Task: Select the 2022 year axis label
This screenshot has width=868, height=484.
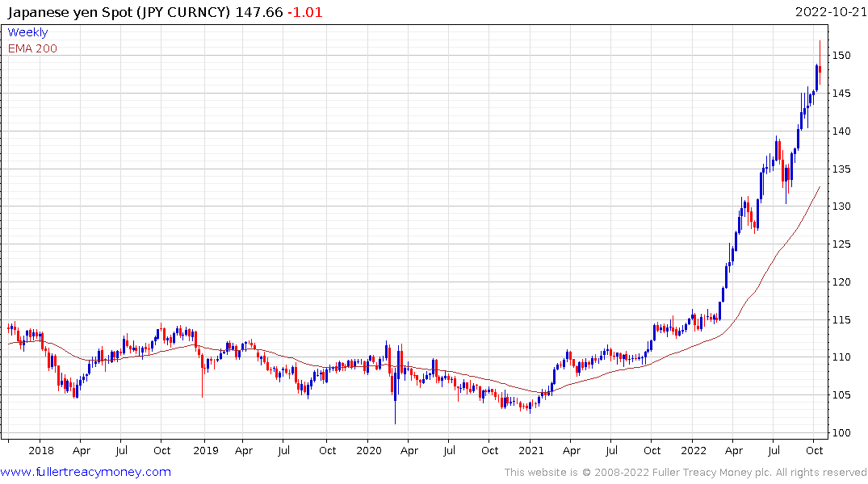Action: click(694, 451)
